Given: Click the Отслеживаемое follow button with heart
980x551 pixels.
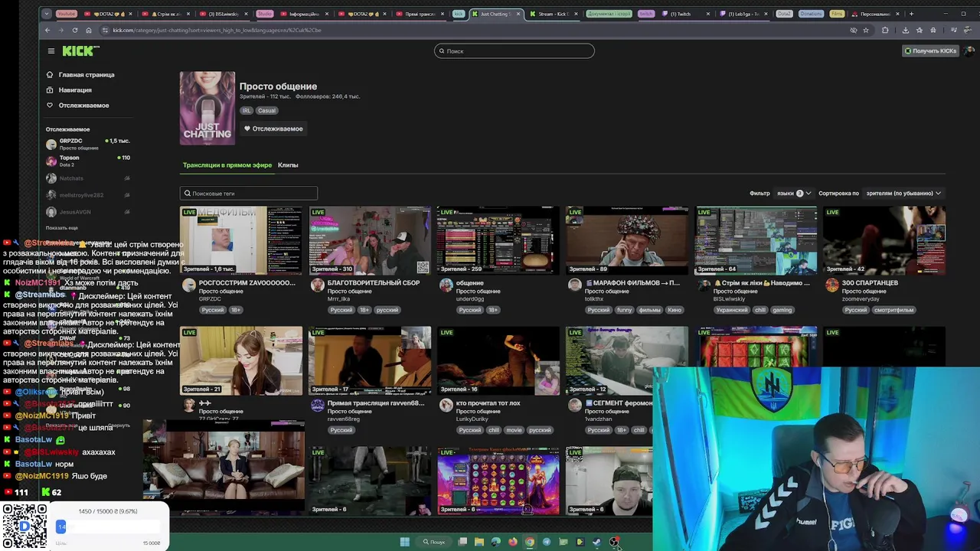Looking at the screenshot, I should point(273,129).
